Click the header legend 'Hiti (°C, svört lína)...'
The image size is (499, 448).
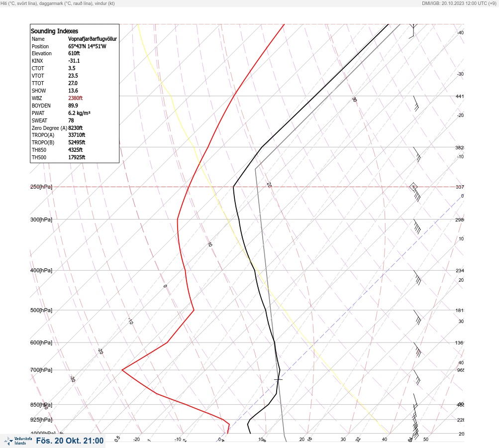tap(58, 3)
